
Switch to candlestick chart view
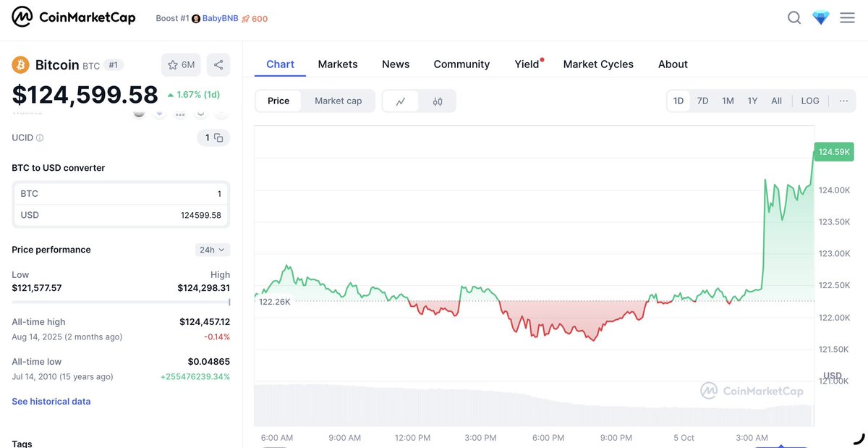438,101
